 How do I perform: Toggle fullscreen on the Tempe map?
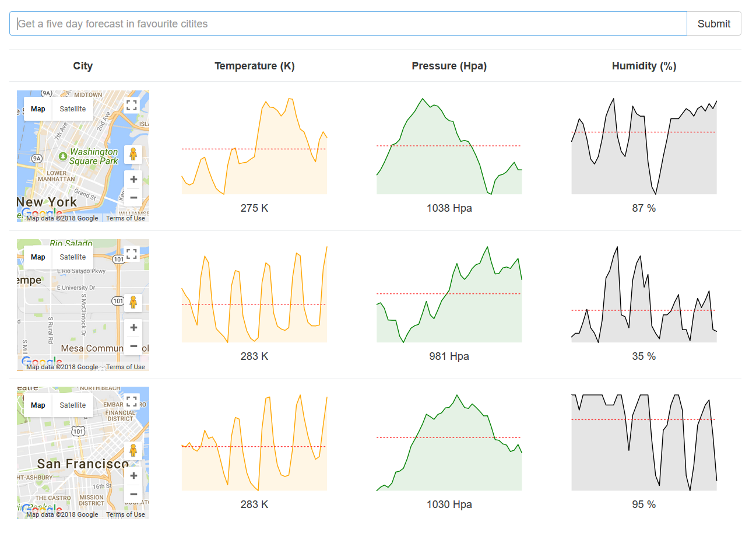coord(132,254)
